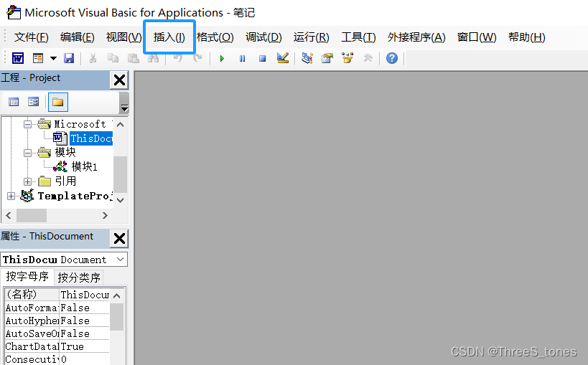Open the 文件(F) menu
The image size is (588, 365).
tap(31, 37)
